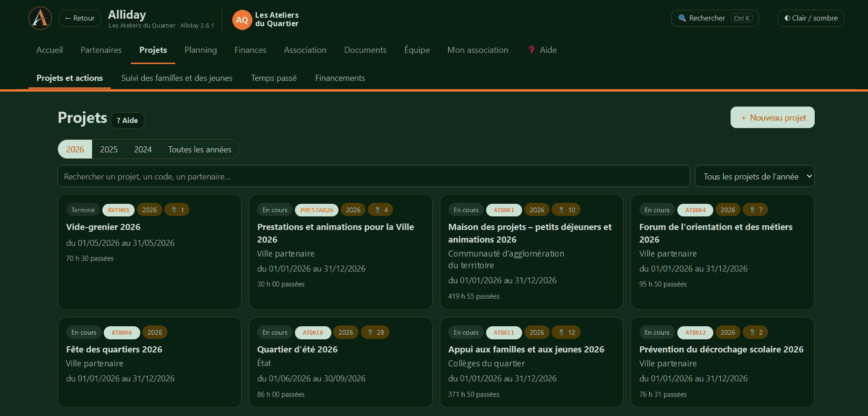Screen dimensions: 868x416
Task: Click the PRESTA026 code badge
Action: 316,210
